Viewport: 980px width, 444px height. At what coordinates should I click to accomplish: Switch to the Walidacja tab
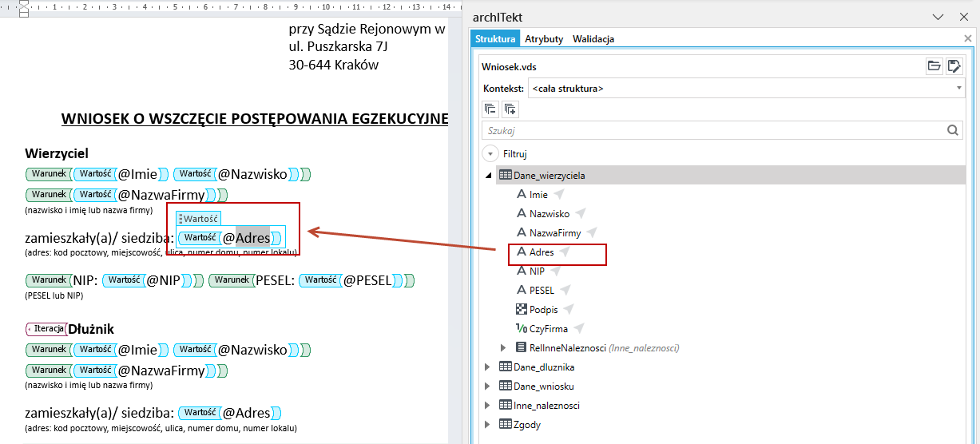(593, 38)
